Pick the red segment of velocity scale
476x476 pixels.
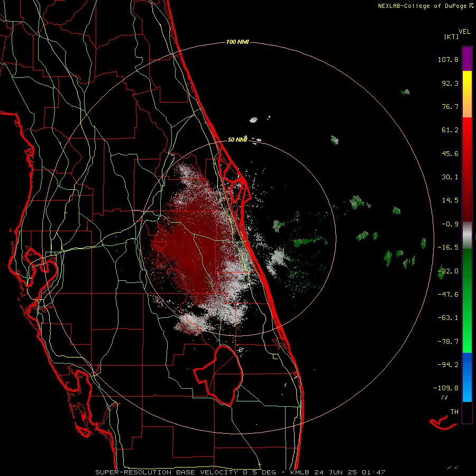click(467, 169)
